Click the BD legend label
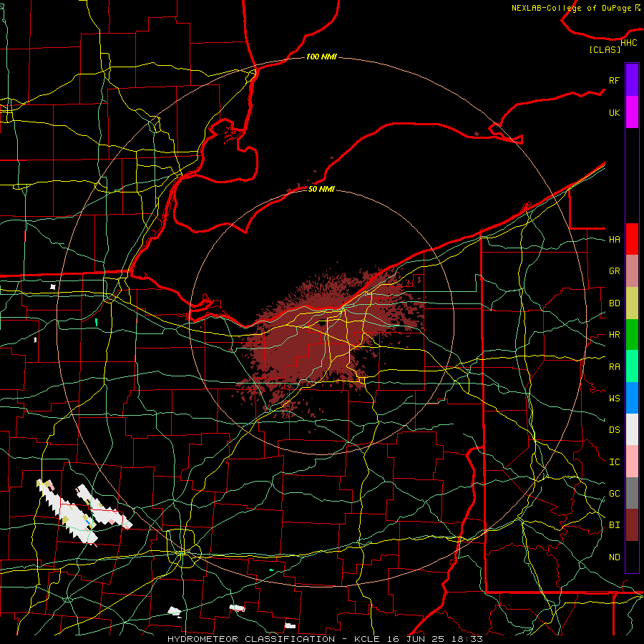Viewport: 644px width, 644px height. click(614, 303)
